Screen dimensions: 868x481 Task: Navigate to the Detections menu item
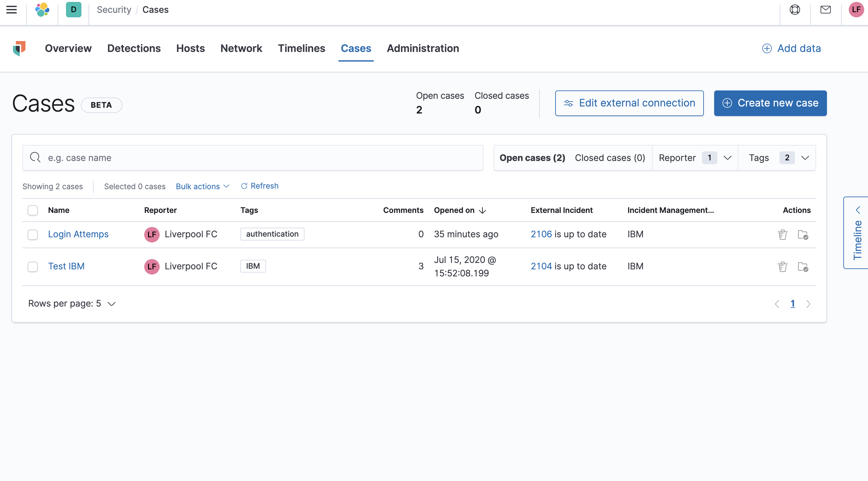pyautogui.click(x=134, y=48)
